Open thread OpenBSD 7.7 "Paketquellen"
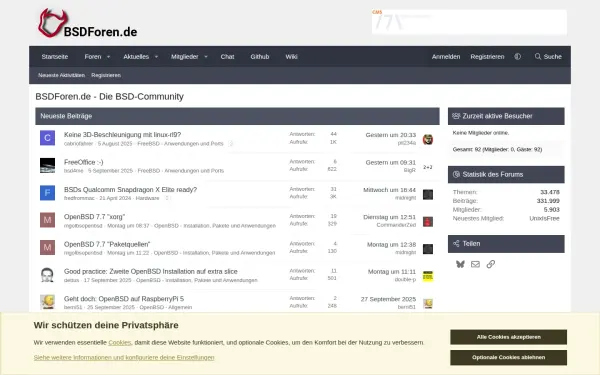600x375 pixels. pyautogui.click(x=107, y=244)
